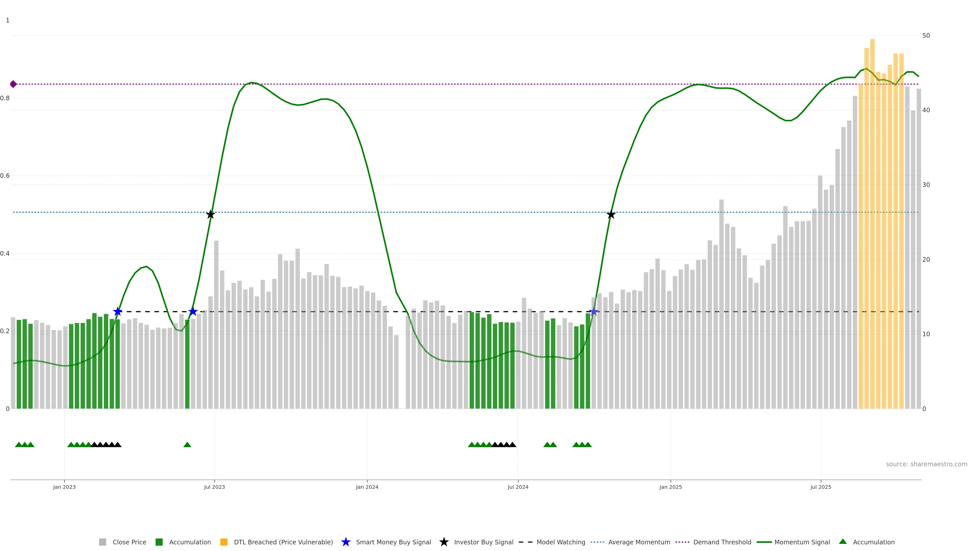980x551 pixels.
Task: Click the black Investor Buy star near Jul 2023
Action: click(210, 215)
